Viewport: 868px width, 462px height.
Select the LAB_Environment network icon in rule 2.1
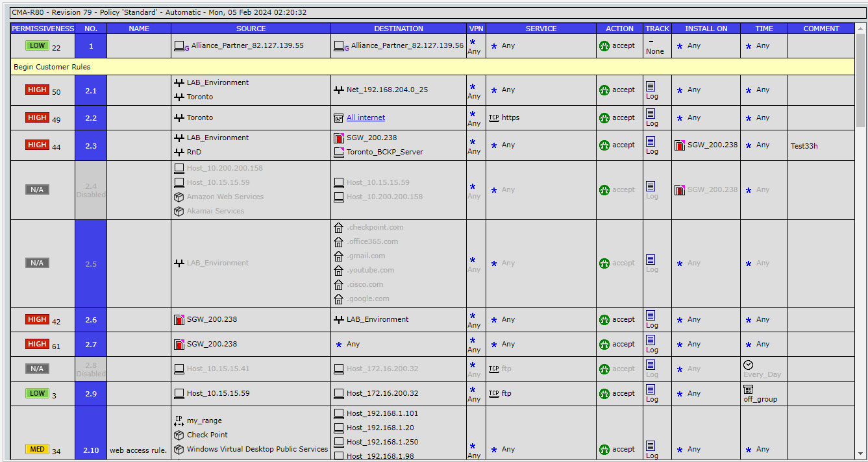[x=180, y=82]
